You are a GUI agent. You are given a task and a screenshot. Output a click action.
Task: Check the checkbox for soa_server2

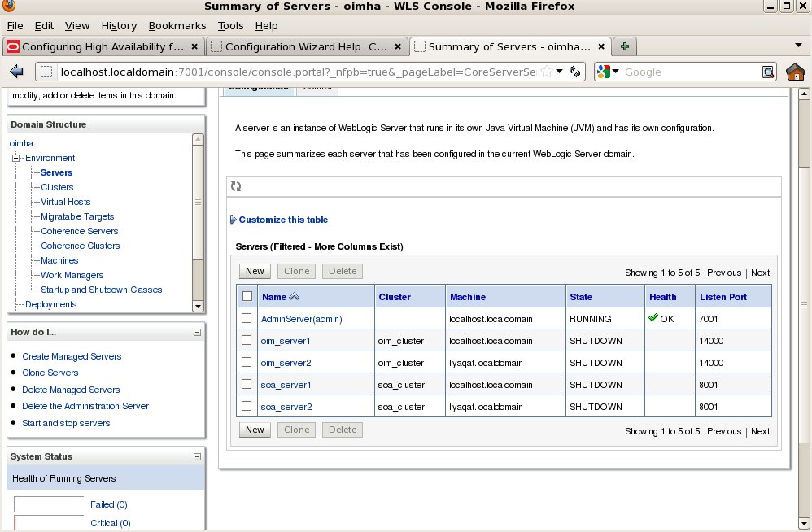click(247, 406)
